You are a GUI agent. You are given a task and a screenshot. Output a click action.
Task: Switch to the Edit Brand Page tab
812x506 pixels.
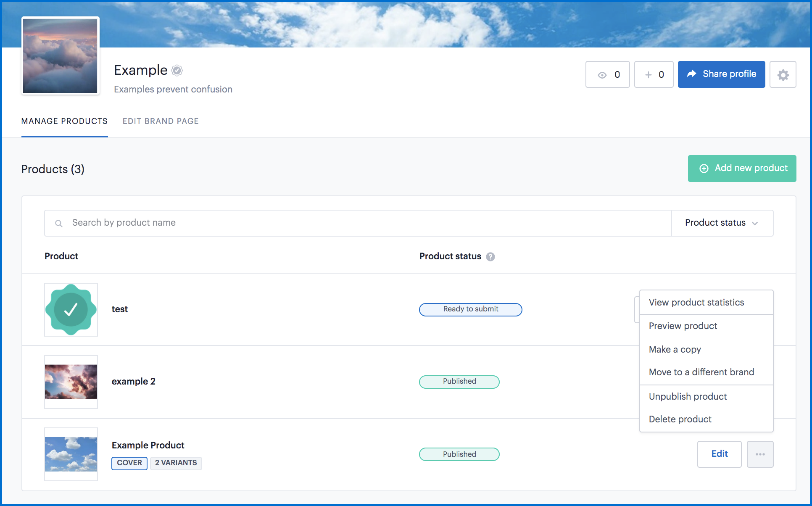[161, 121]
